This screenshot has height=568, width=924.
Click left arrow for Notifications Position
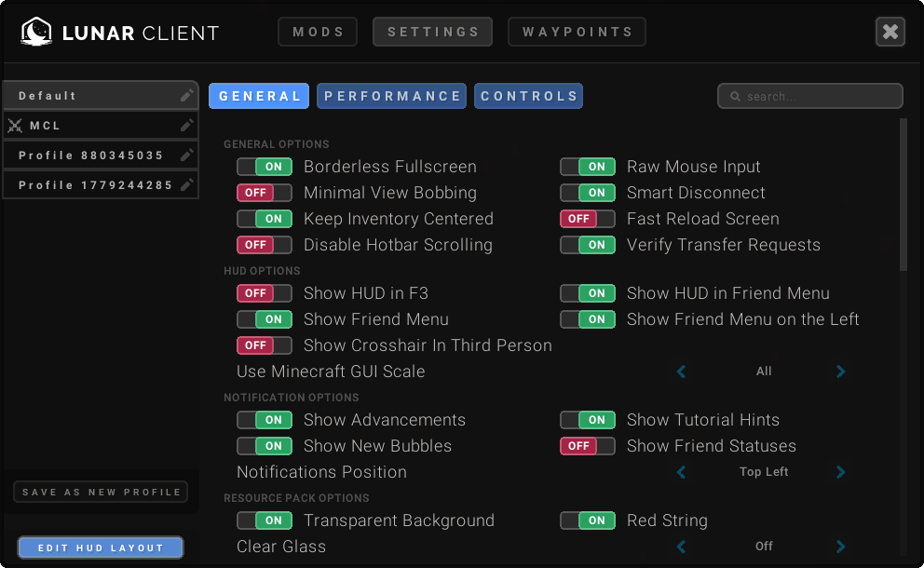[681, 472]
